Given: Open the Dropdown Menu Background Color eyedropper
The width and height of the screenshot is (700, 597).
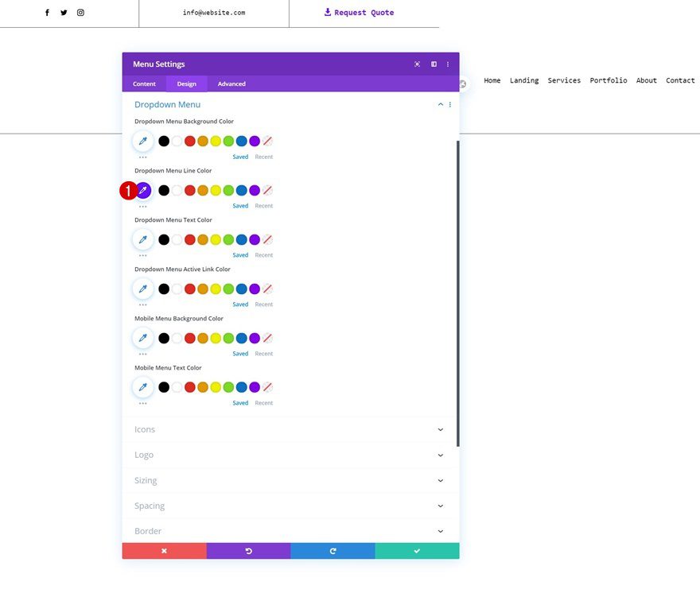Looking at the screenshot, I should click(x=143, y=141).
